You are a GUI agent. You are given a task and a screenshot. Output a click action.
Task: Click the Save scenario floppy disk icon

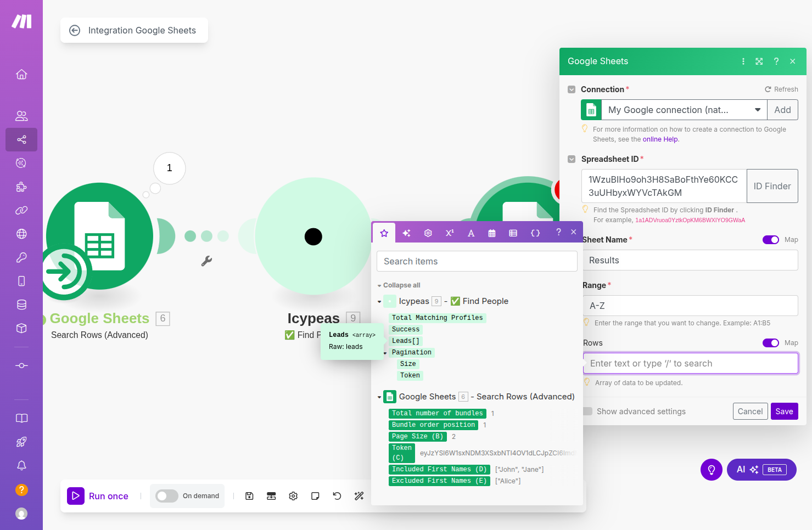pos(249,496)
